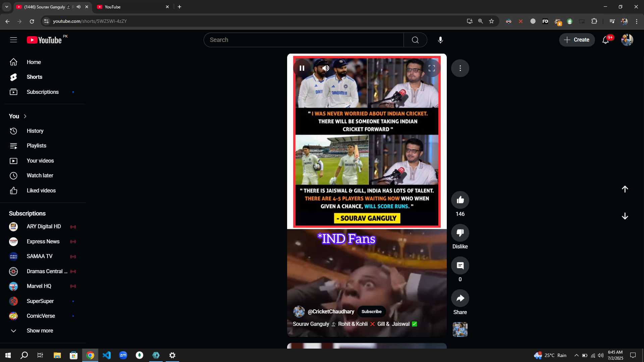Viewport: 644px width, 362px height.
Task: Open the sound thumbnail below Share
Action: pos(460,329)
